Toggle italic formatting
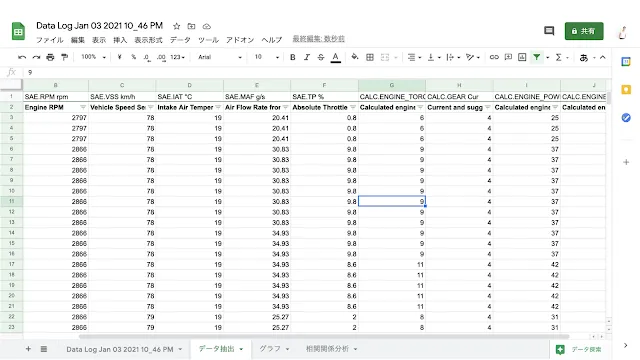 [307, 57]
